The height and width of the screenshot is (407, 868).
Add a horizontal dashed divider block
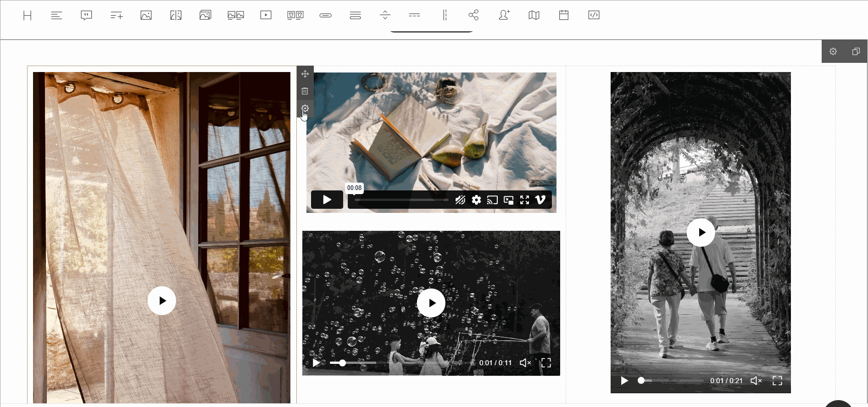[414, 16]
